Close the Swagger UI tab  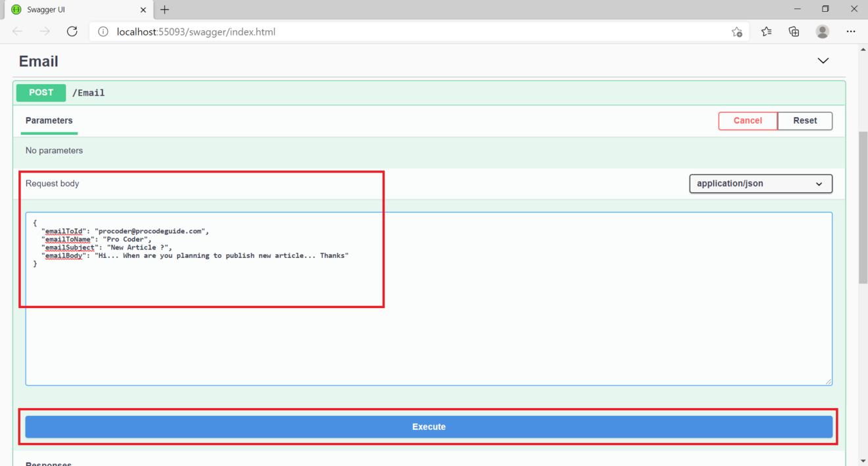(x=143, y=10)
